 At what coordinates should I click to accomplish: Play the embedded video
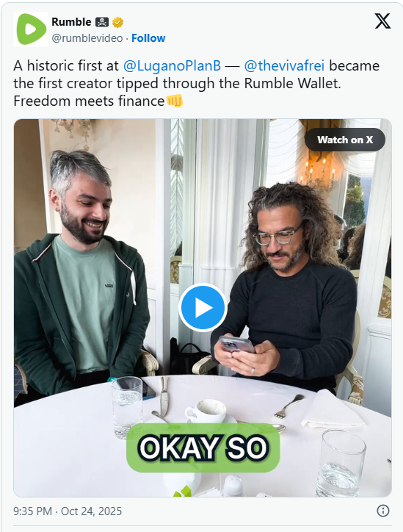pyautogui.click(x=203, y=307)
